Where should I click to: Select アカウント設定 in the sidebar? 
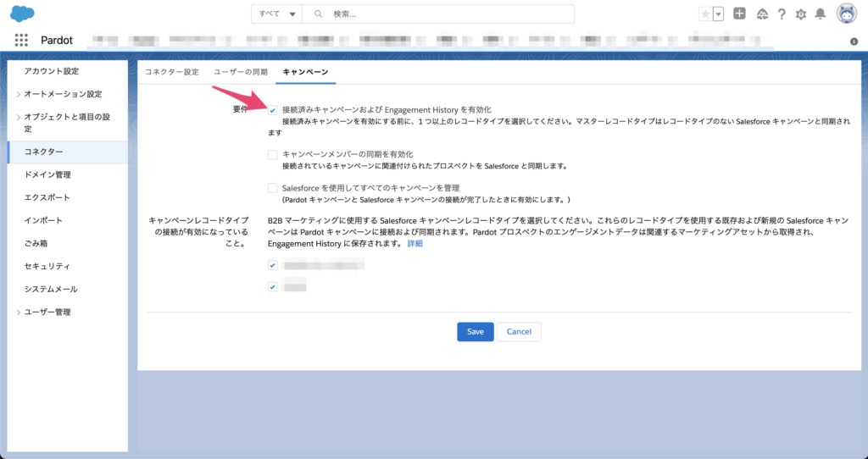pyautogui.click(x=52, y=71)
